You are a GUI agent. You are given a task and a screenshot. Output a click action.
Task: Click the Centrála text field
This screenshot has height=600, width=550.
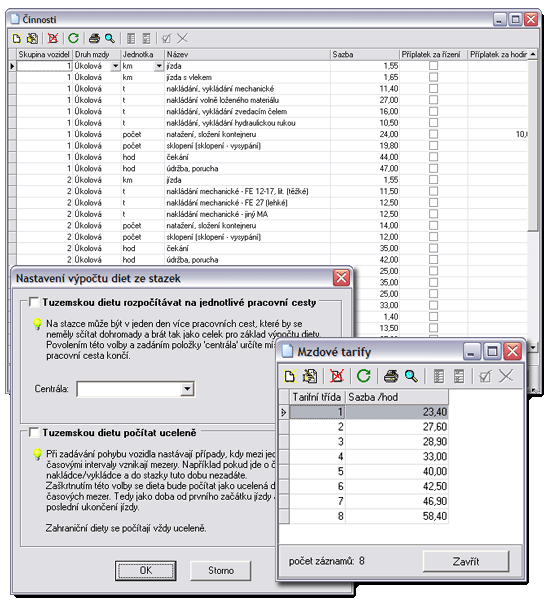[129, 389]
